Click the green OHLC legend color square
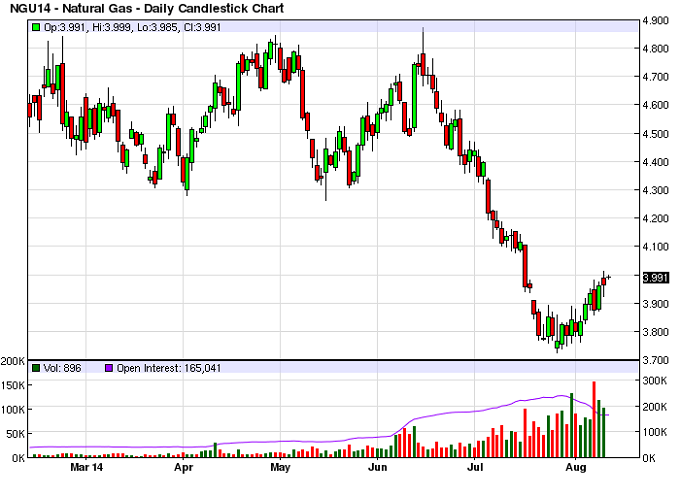680x497 pixels. (36, 27)
